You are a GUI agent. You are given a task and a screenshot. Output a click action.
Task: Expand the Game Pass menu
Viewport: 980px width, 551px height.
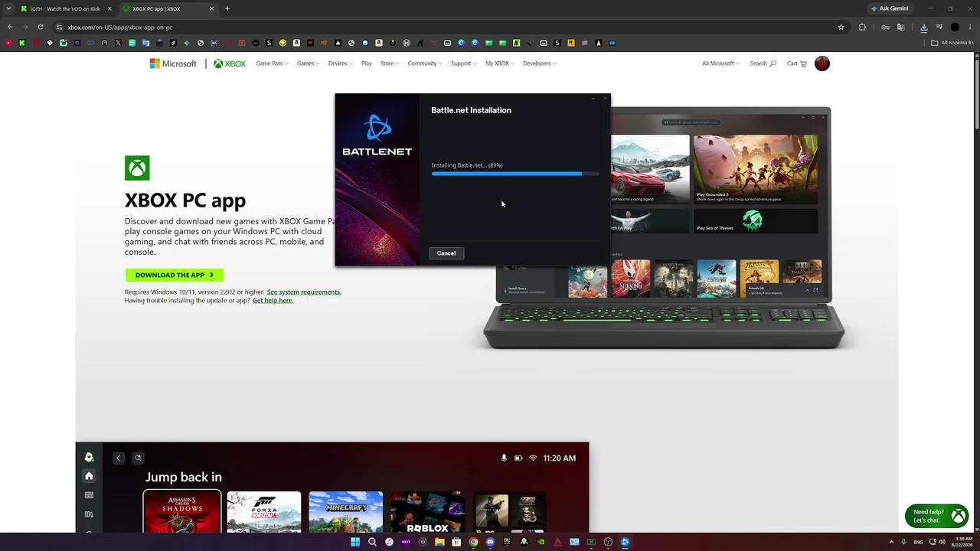pyautogui.click(x=272, y=64)
